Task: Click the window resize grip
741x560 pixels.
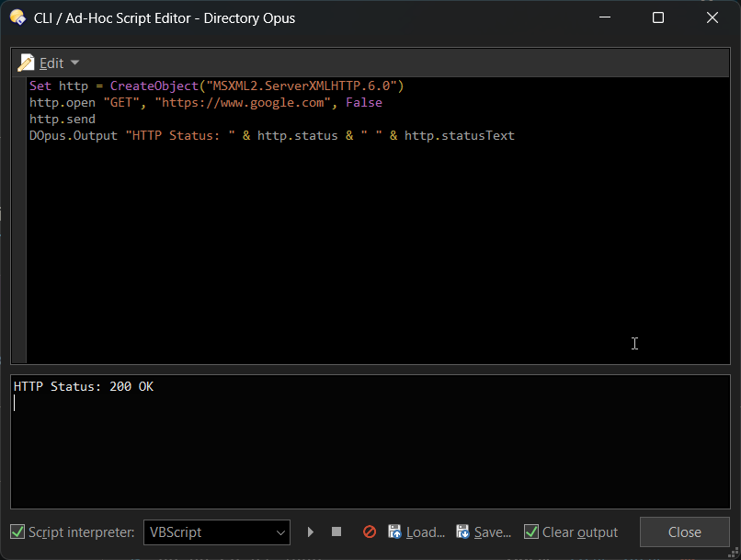Action: tap(734, 553)
